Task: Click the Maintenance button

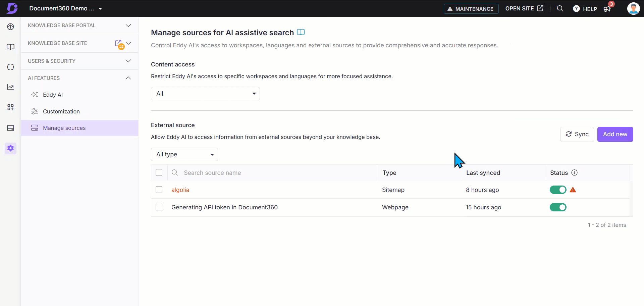Action: tap(471, 9)
